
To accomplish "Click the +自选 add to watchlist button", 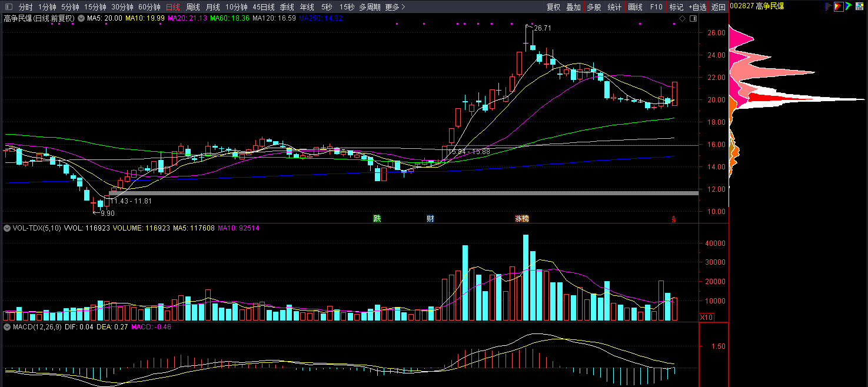I will (x=697, y=7).
